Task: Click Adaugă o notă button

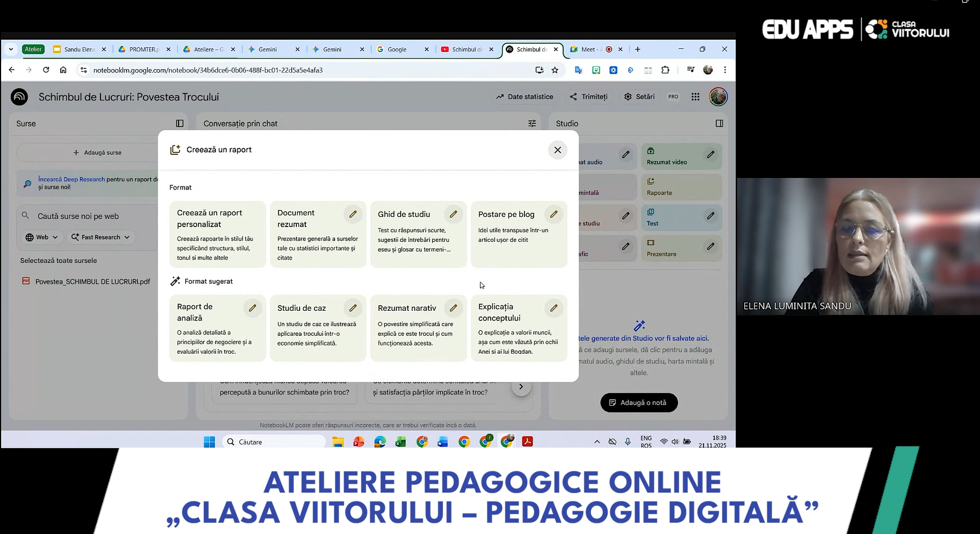Action: point(639,403)
